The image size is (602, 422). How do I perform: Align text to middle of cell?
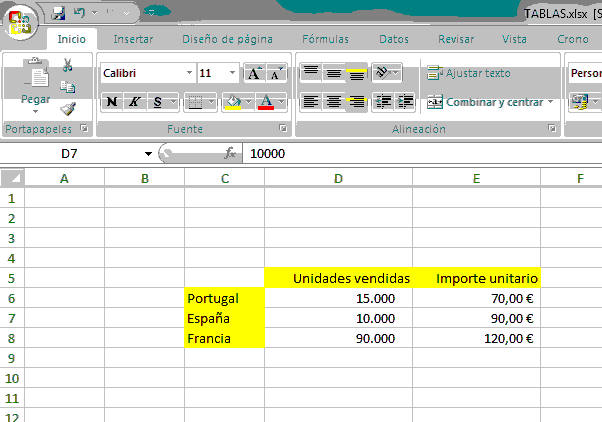334,72
